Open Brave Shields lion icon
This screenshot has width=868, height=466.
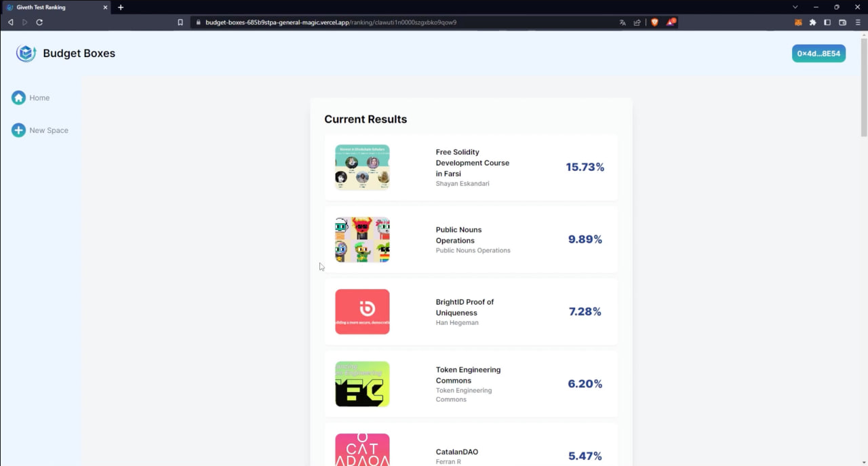(654, 22)
